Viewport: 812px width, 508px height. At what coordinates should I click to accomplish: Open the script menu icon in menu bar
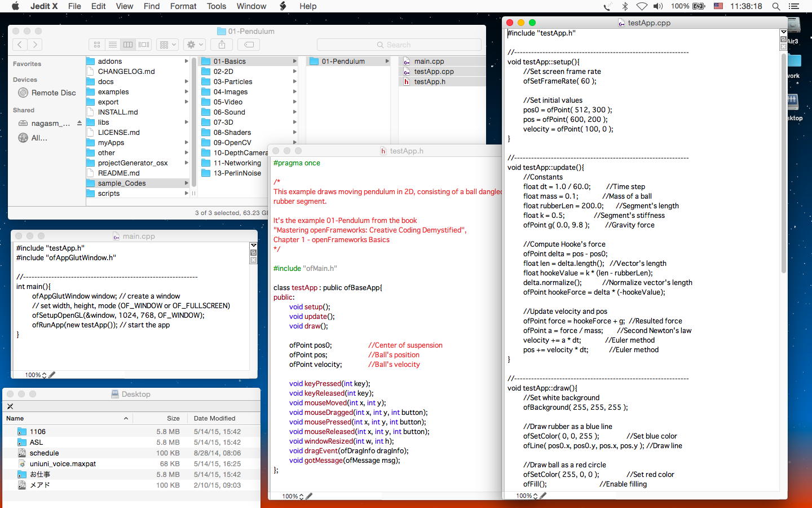(x=283, y=6)
